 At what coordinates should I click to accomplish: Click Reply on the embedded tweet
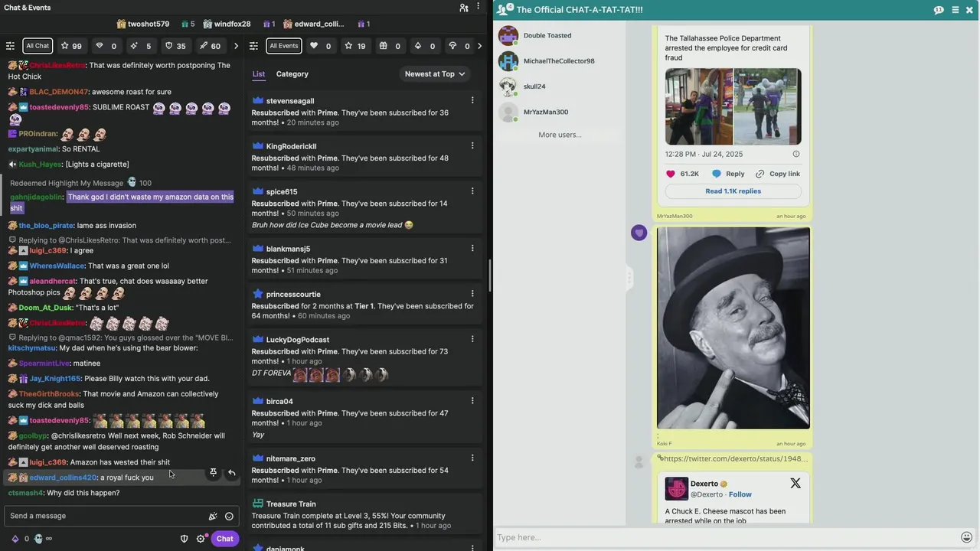728,174
